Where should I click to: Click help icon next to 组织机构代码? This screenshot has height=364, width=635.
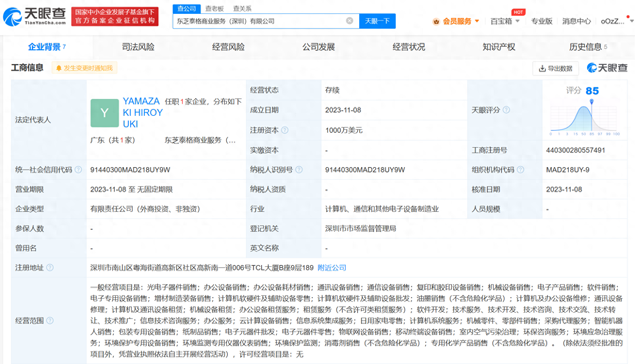point(521,170)
